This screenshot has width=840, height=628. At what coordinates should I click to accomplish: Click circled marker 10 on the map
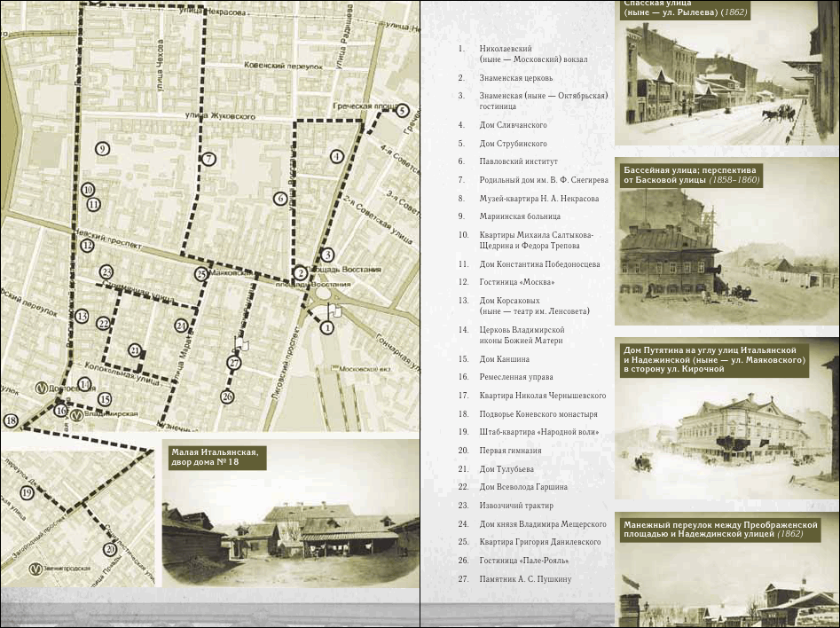[x=89, y=189]
